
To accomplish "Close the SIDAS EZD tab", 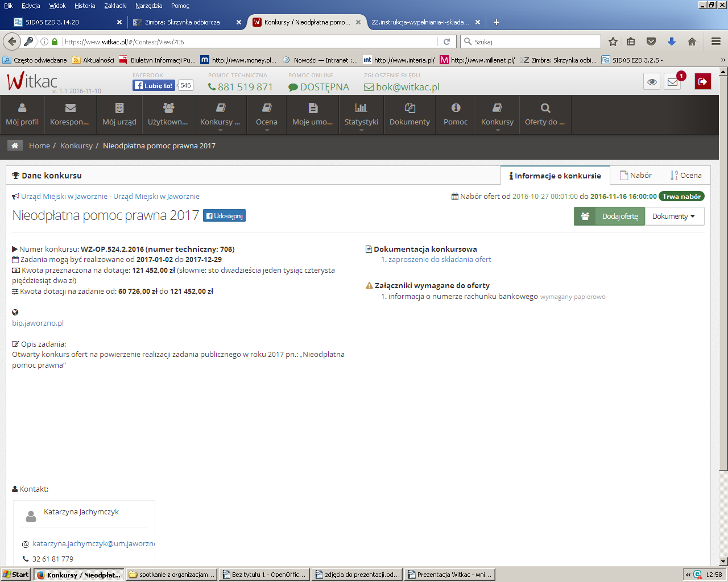I will (x=119, y=22).
